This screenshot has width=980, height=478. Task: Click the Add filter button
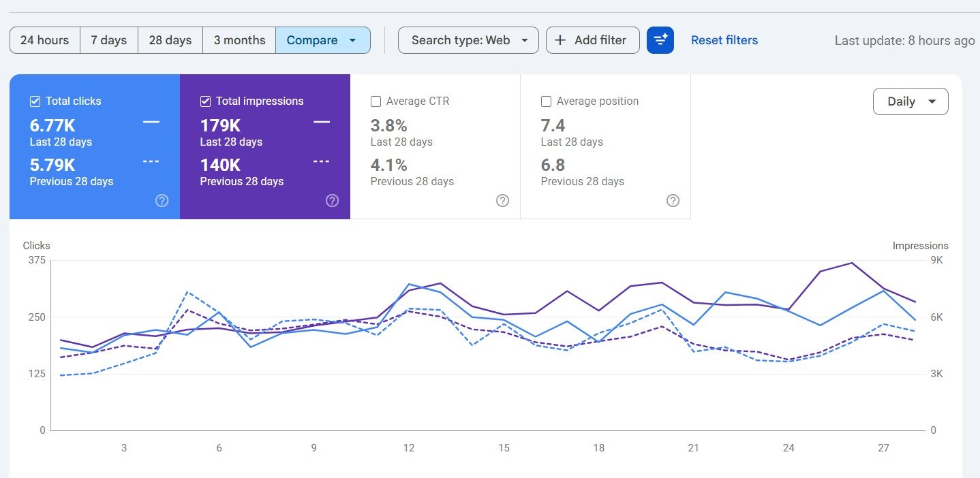tap(592, 40)
